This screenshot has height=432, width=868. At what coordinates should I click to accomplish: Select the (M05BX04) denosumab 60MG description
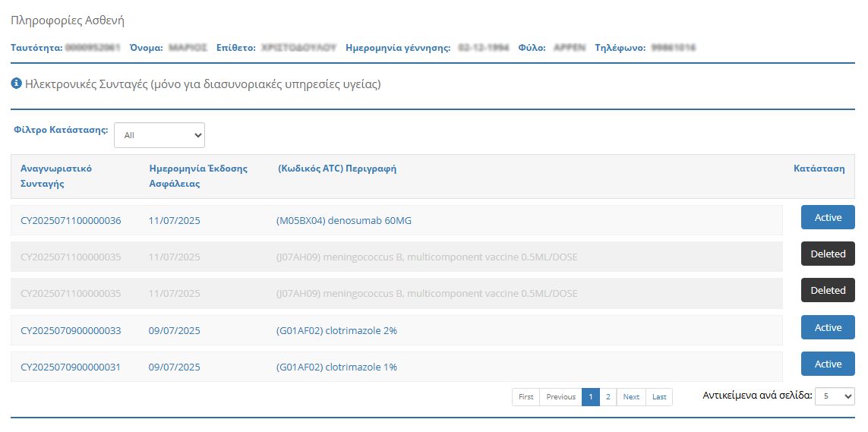[x=344, y=221]
